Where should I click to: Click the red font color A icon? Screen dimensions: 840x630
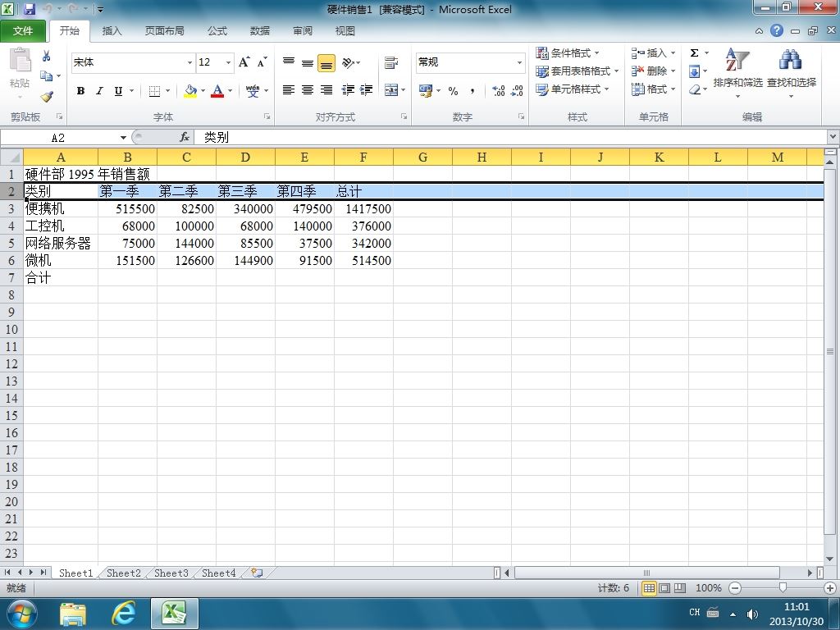pos(217,91)
